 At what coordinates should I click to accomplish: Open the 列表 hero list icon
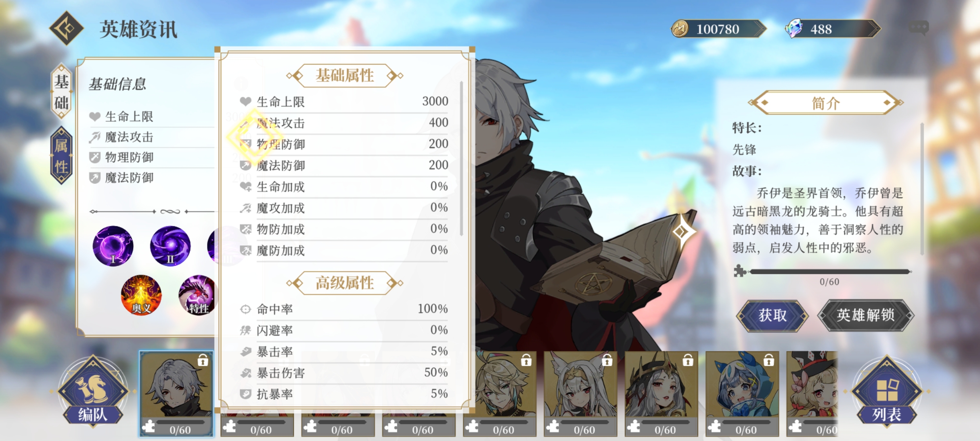[887, 391]
